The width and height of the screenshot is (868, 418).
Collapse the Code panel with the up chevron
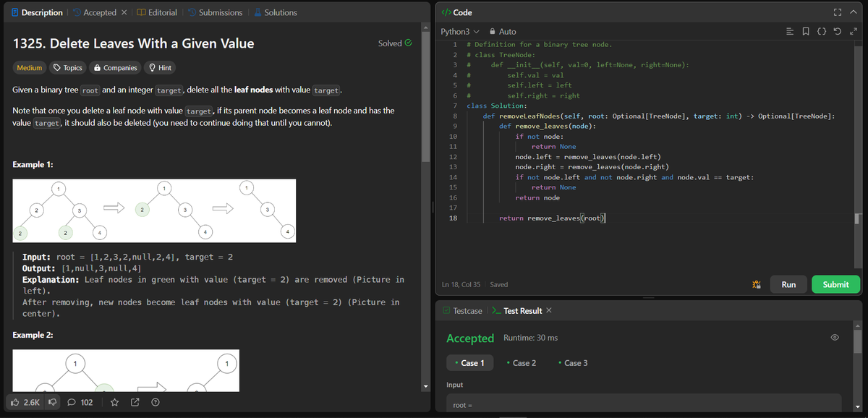(854, 12)
